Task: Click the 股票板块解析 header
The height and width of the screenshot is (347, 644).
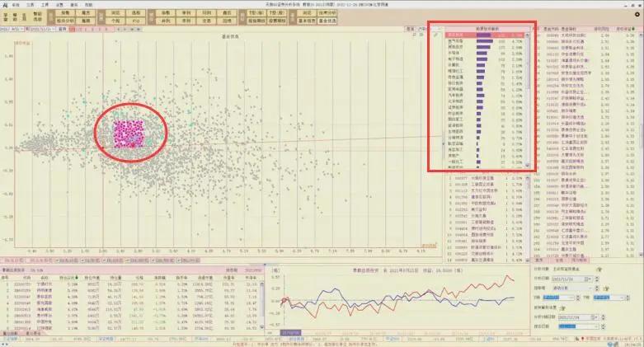Action: 487,29
